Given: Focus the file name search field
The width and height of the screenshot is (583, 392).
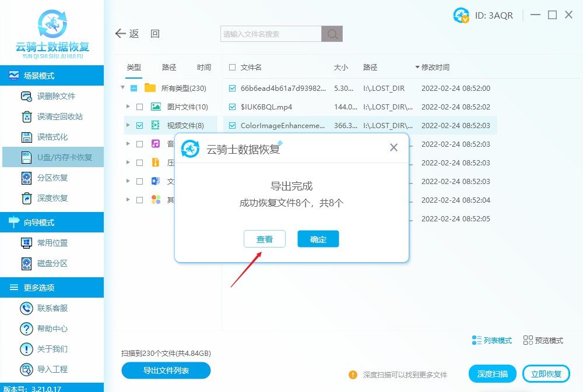Looking at the screenshot, I should click(x=271, y=34).
